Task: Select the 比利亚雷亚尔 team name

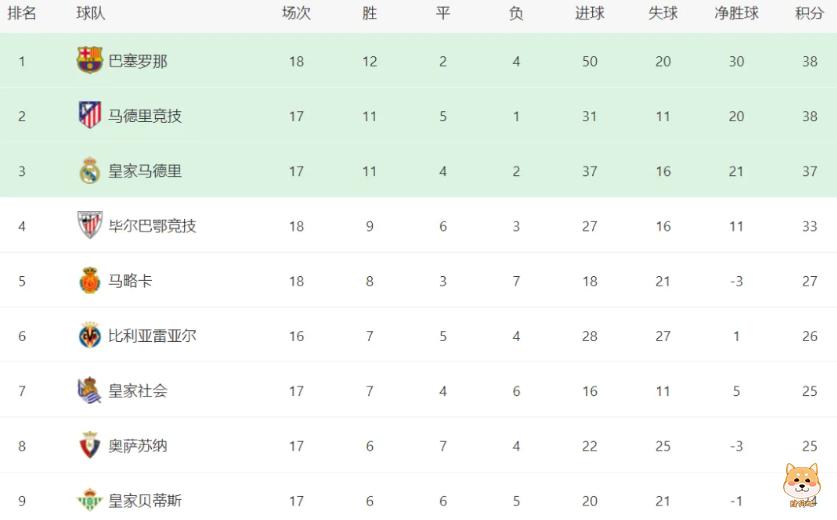Action: (152, 336)
